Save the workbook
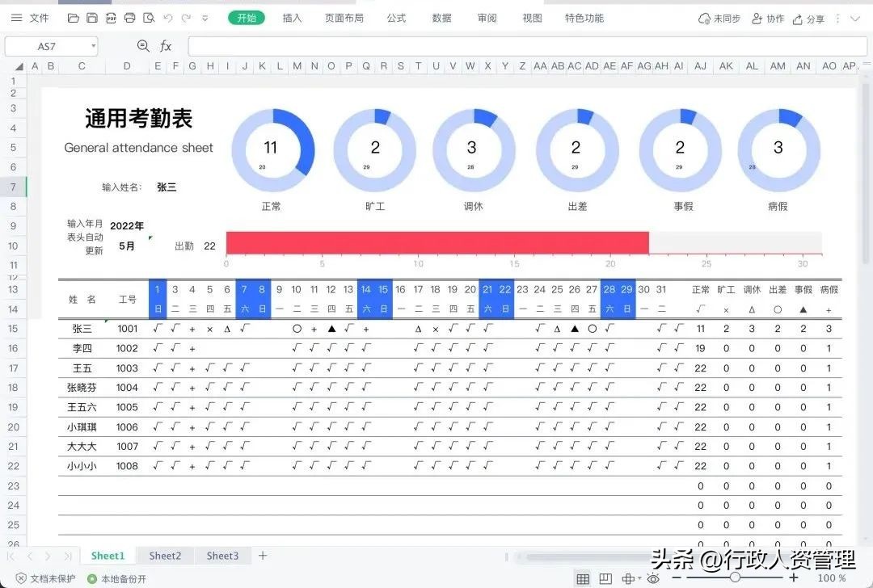This screenshot has height=588, width=873. point(91,18)
